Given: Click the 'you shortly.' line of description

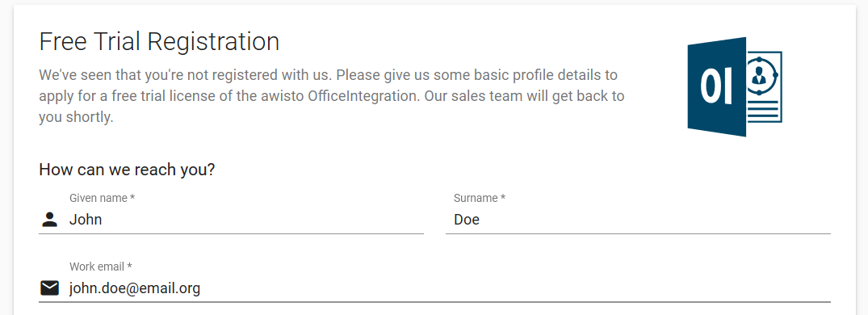Looking at the screenshot, I should point(76,117).
